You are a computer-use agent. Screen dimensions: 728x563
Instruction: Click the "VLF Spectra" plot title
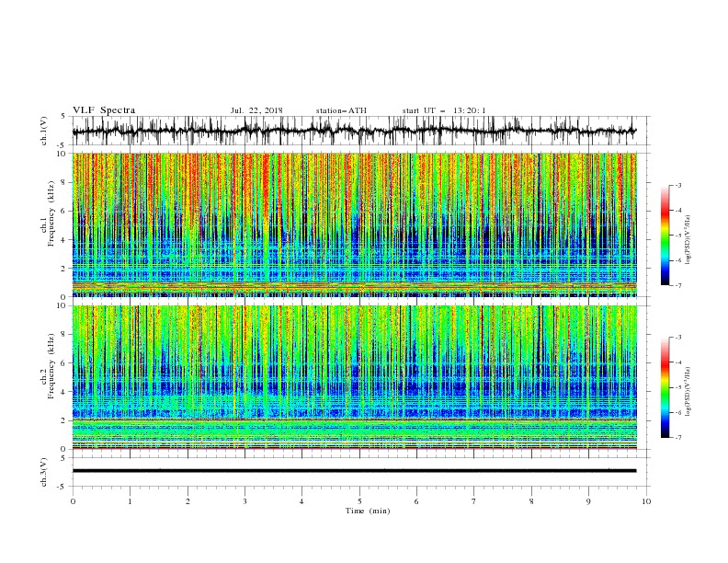pos(104,110)
